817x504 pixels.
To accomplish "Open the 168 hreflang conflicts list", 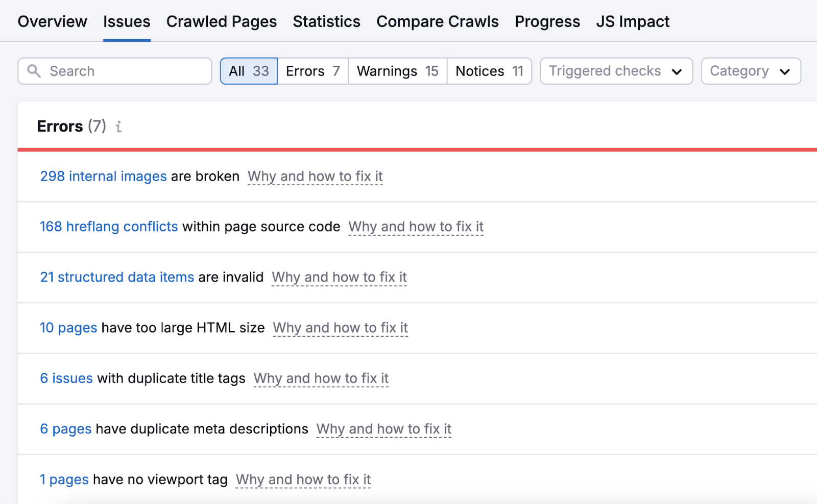I will pyautogui.click(x=108, y=226).
